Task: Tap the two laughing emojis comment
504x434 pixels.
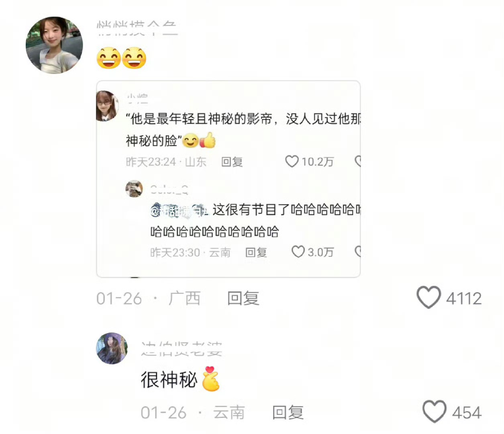Action: coord(121,58)
